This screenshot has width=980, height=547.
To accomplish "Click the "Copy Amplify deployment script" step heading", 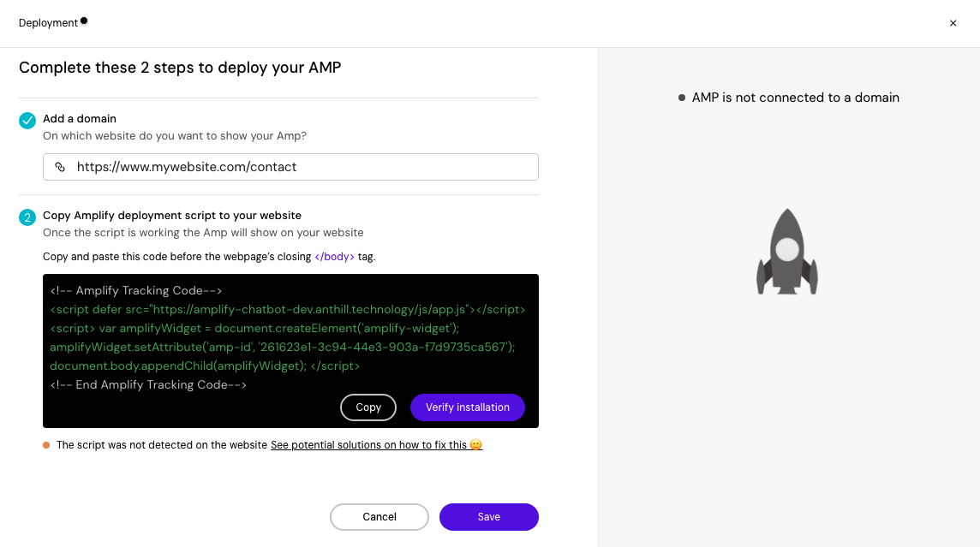I will coord(172,216).
